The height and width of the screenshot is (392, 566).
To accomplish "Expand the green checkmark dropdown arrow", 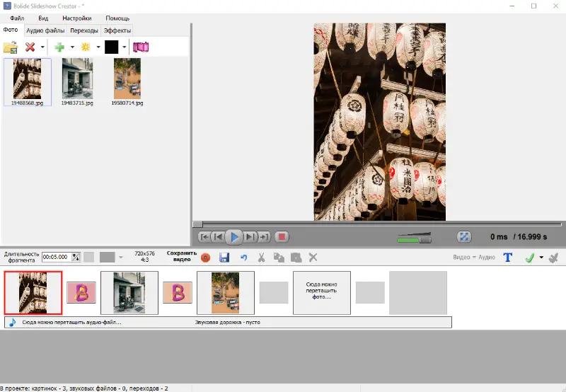I will click(x=541, y=258).
